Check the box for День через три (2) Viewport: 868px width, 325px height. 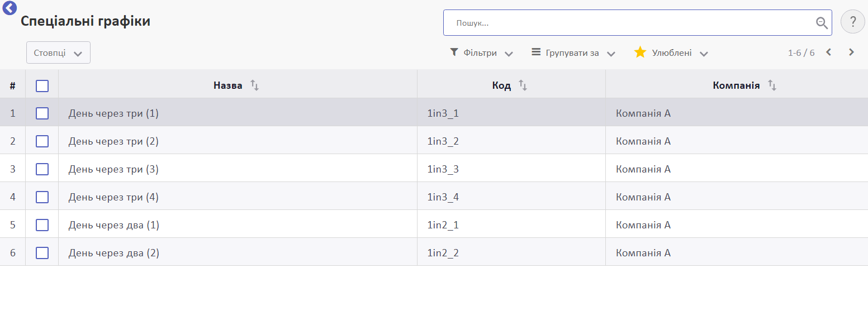pos(42,141)
